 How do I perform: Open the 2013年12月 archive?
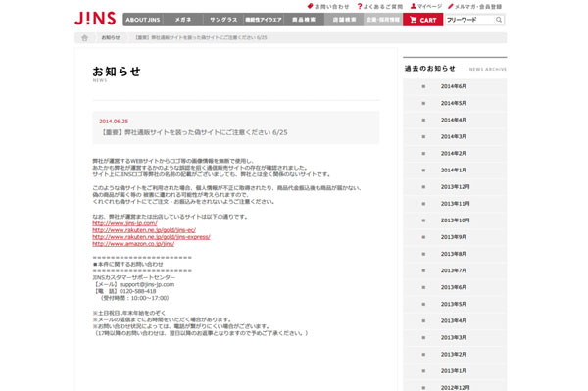pyautogui.click(x=455, y=187)
